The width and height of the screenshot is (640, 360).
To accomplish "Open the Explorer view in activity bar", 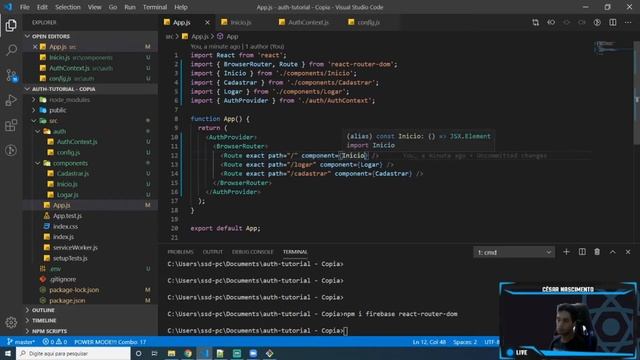I will [11, 25].
